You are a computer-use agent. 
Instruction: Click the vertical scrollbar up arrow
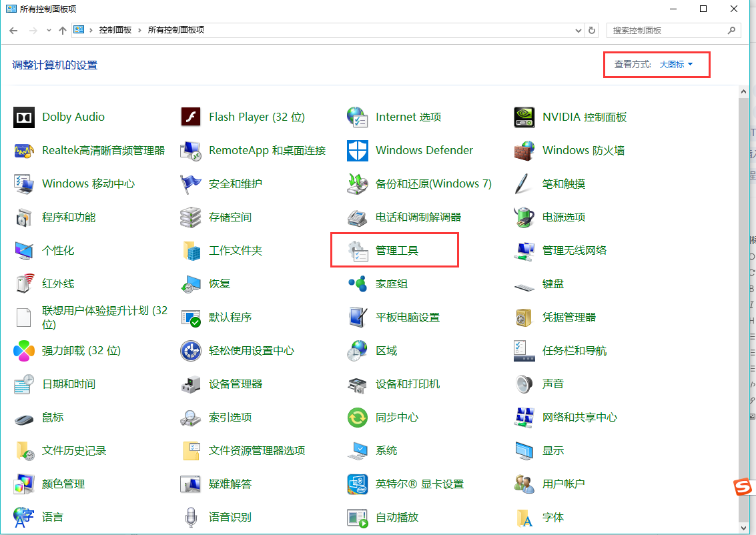[743, 91]
